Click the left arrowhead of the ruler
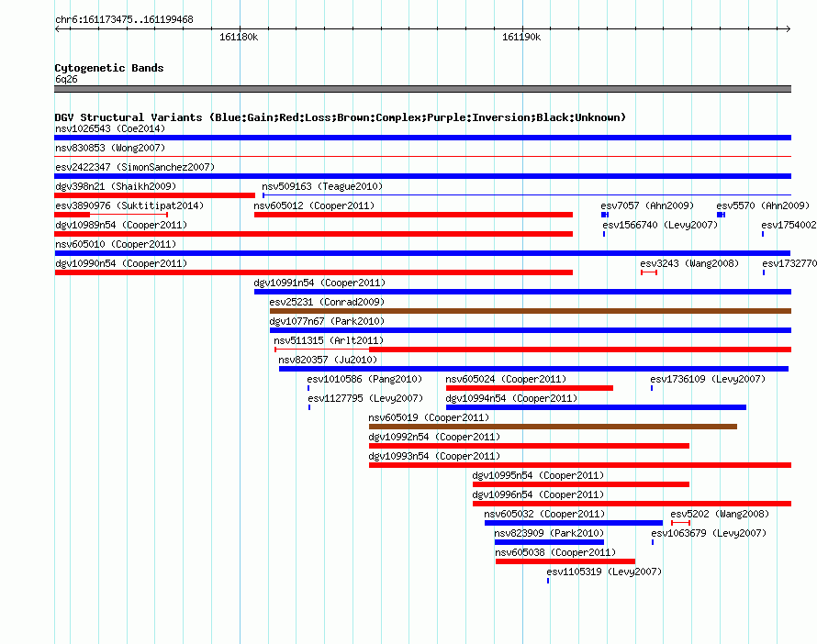 [57, 29]
